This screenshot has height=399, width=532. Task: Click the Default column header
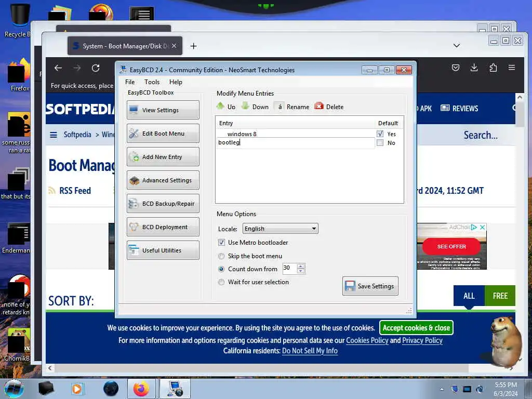pyautogui.click(x=388, y=123)
